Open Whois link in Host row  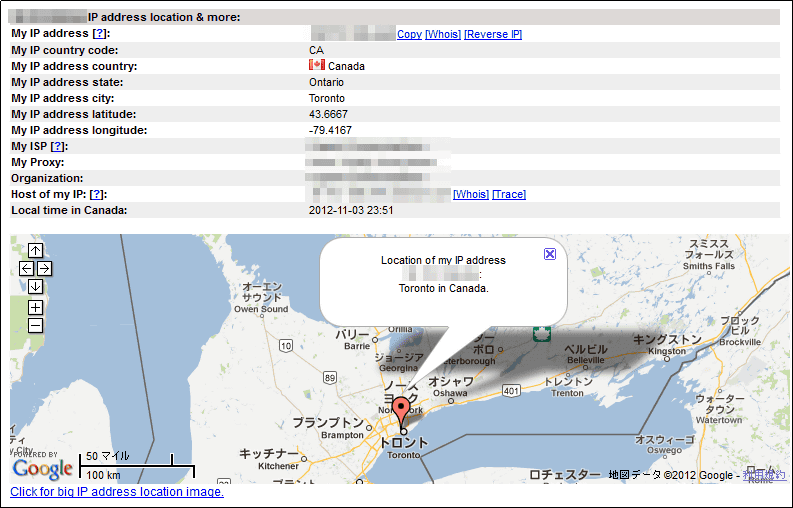[x=470, y=194]
